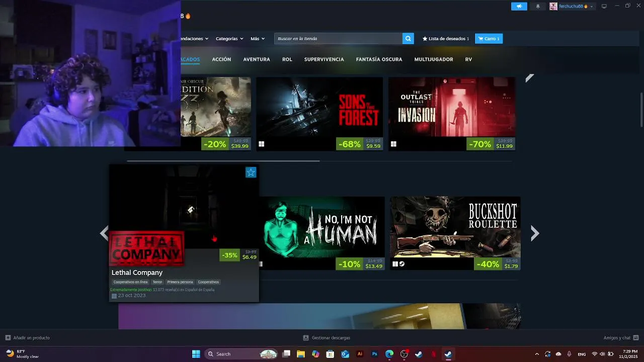Viewport: 644px width, 362px height.
Task: Click the Primera persona tag
Action: 180,282
